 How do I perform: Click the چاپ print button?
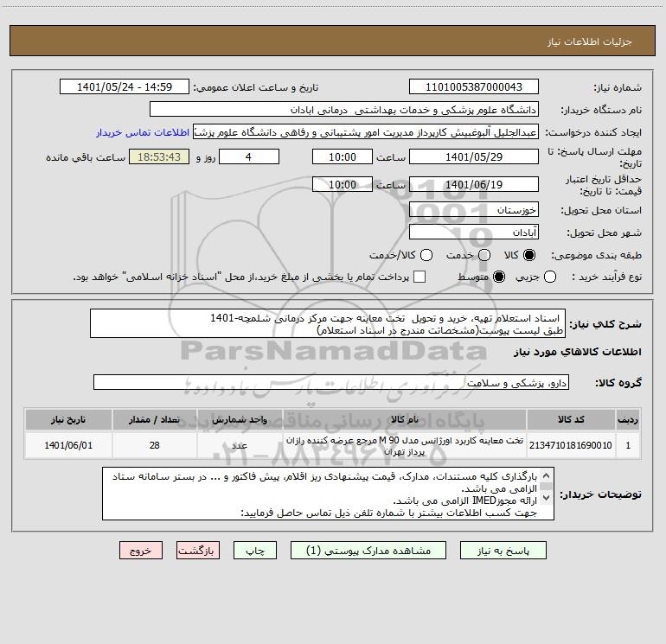255,551
